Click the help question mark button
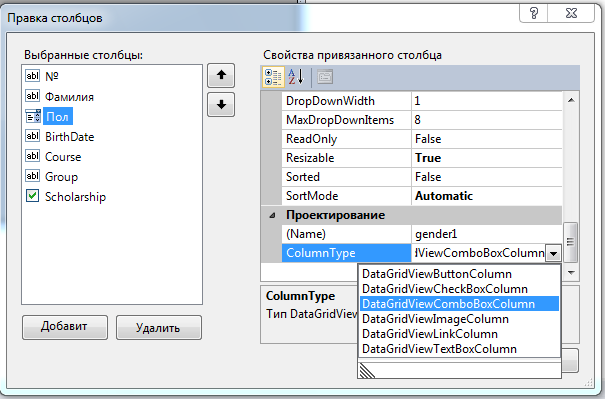Screen dimensions: 605x399 click(x=534, y=14)
